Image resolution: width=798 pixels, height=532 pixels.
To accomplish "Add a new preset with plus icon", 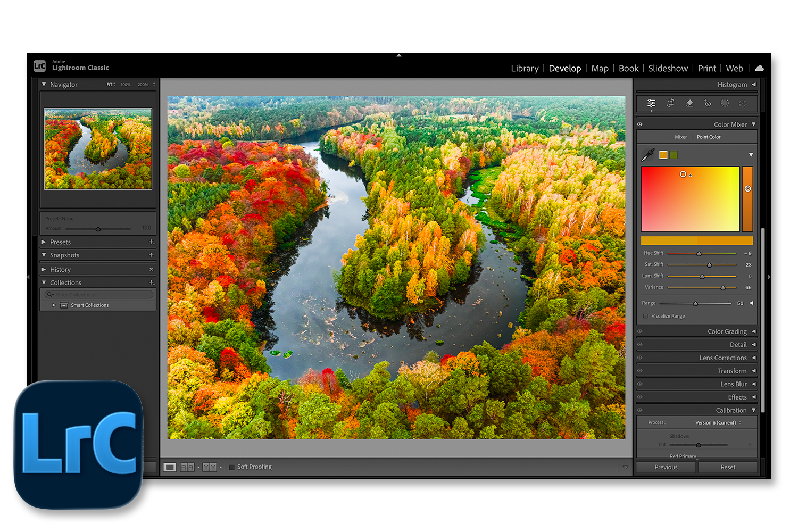I will pos(151,242).
